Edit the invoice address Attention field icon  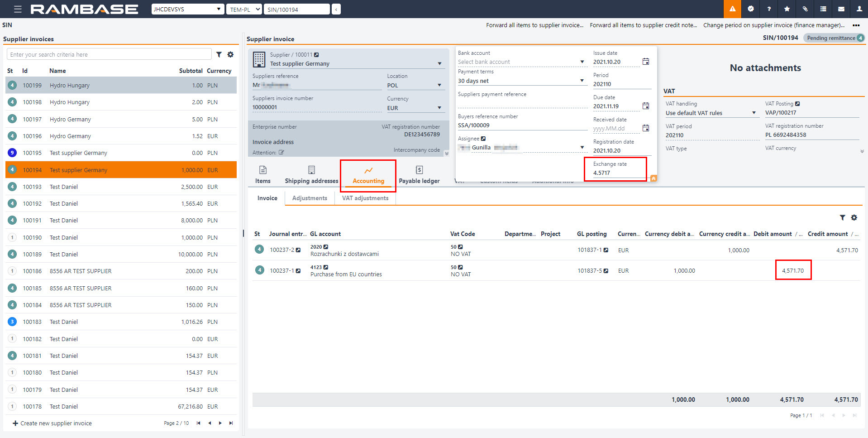coord(281,153)
